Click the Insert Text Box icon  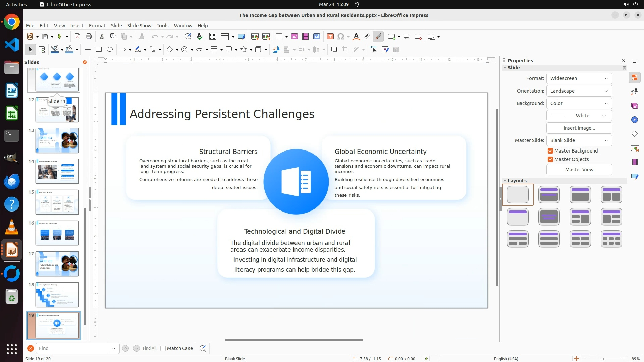pos(330,37)
